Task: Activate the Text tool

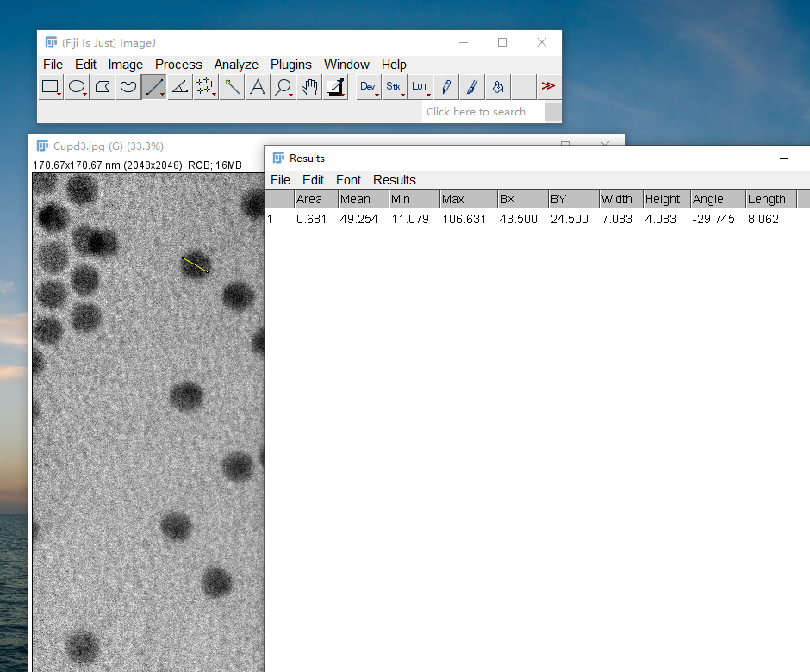Action: [257, 86]
